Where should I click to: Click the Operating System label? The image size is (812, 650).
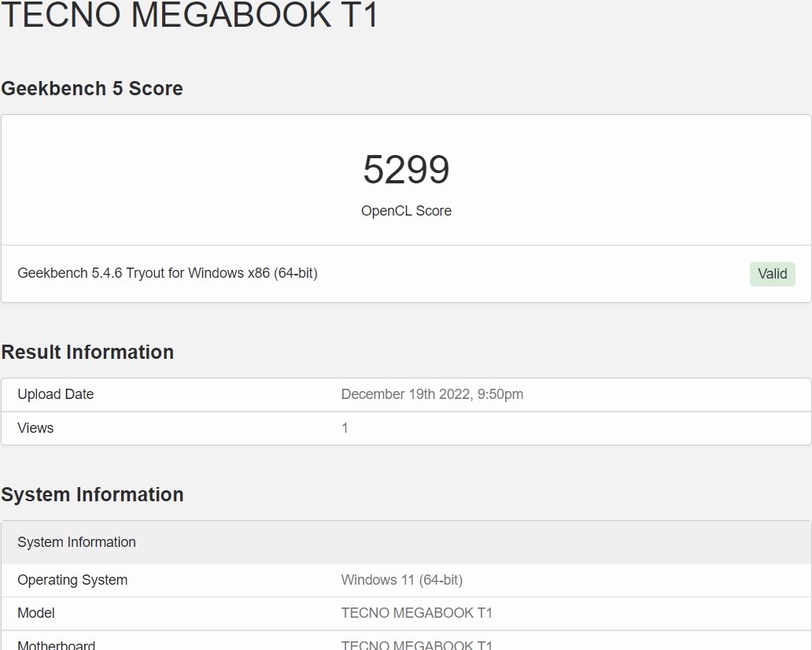(72, 580)
